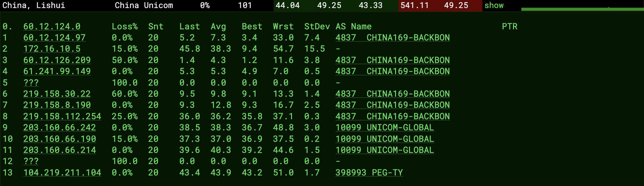The image size is (644, 186).
Task: Click the StDev column header
Action: (317, 27)
